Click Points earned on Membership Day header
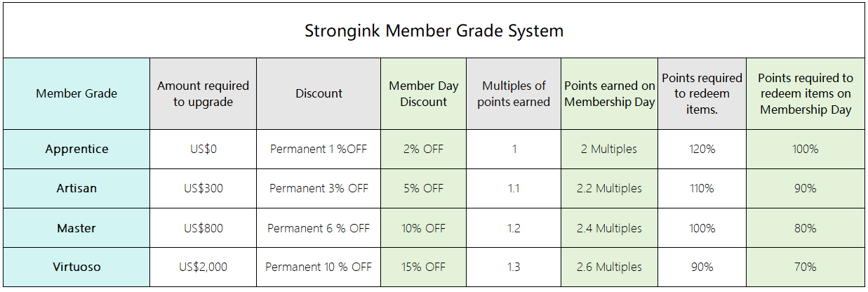The width and height of the screenshot is (868, 292). tap(610, 93)
